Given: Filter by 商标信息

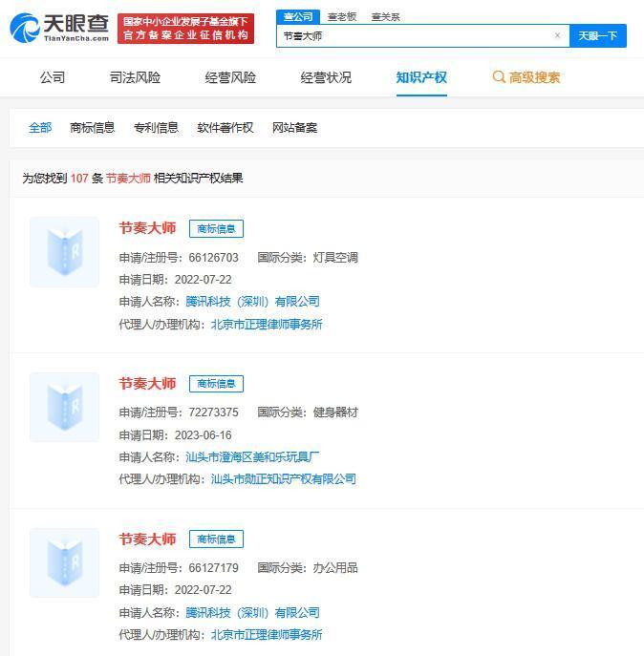Looking at the screenshot, I should click(92, 128).
